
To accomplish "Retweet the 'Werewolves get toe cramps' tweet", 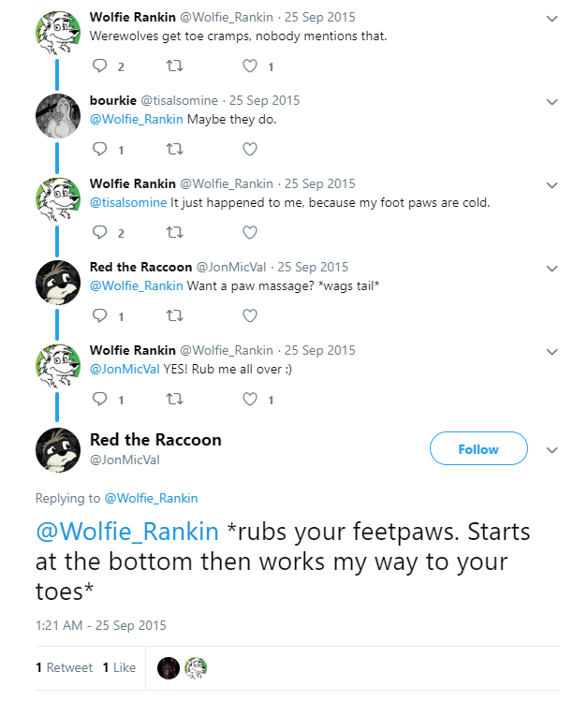I will (x=174, y=66).
